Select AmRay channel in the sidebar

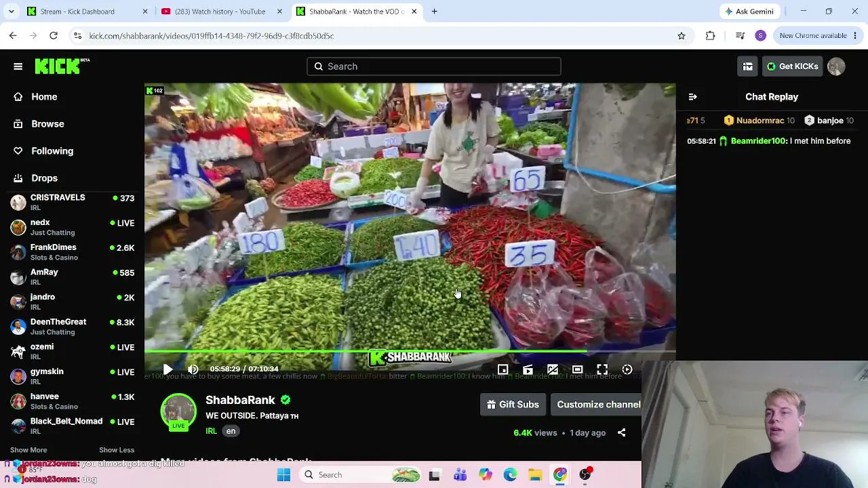click(73, 277)
